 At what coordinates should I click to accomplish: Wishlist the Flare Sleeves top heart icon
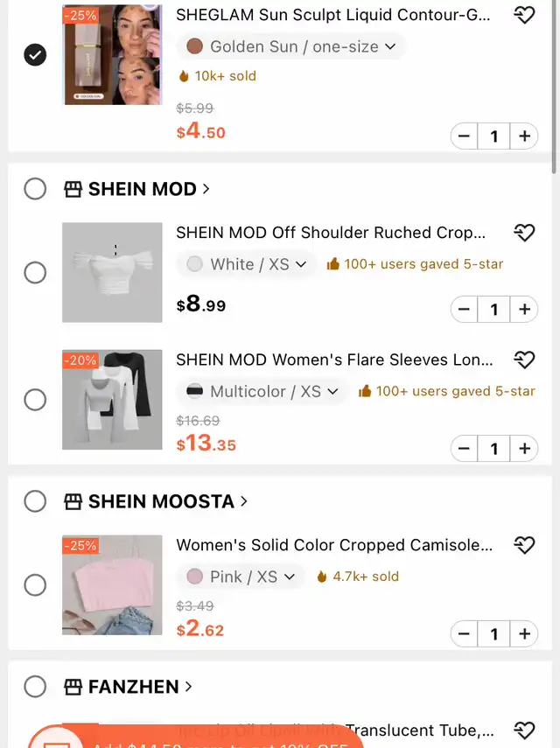524,360
